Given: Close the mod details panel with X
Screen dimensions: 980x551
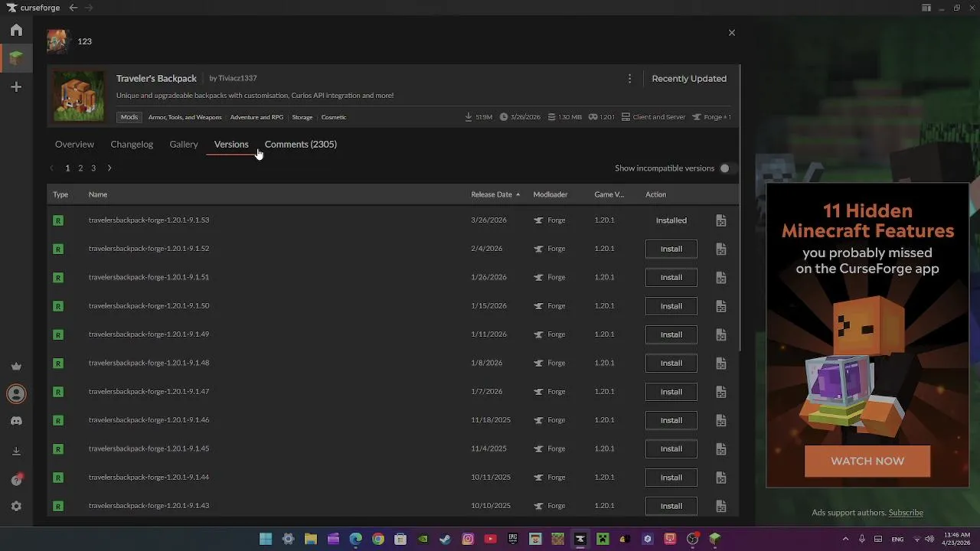Looking at the screenshot, I should coord(731,33).
